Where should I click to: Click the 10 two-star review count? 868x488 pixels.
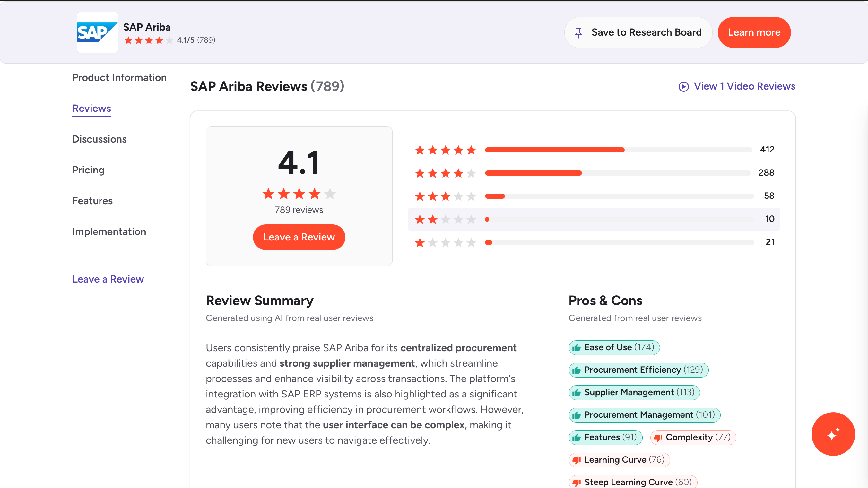pos(769,219)
